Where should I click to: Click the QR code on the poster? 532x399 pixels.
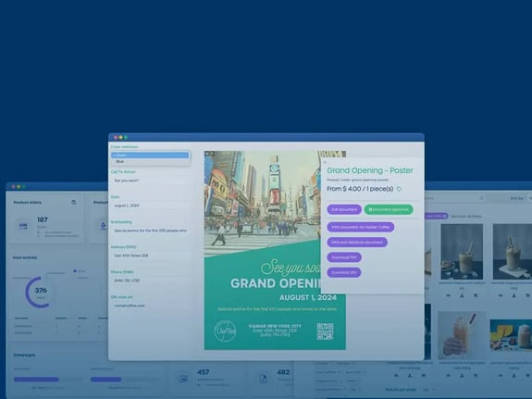[325, 331]
